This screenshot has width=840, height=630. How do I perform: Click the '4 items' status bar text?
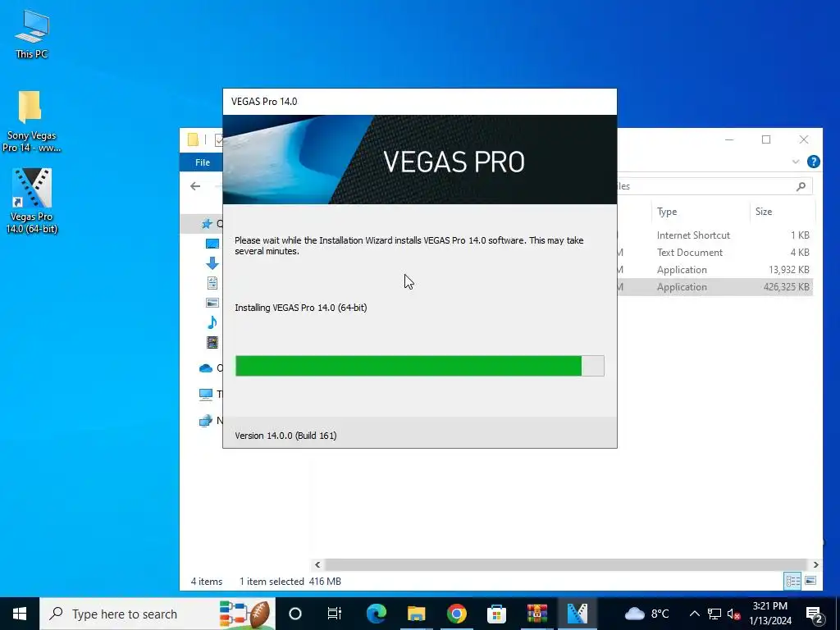[x=206, y=582]
